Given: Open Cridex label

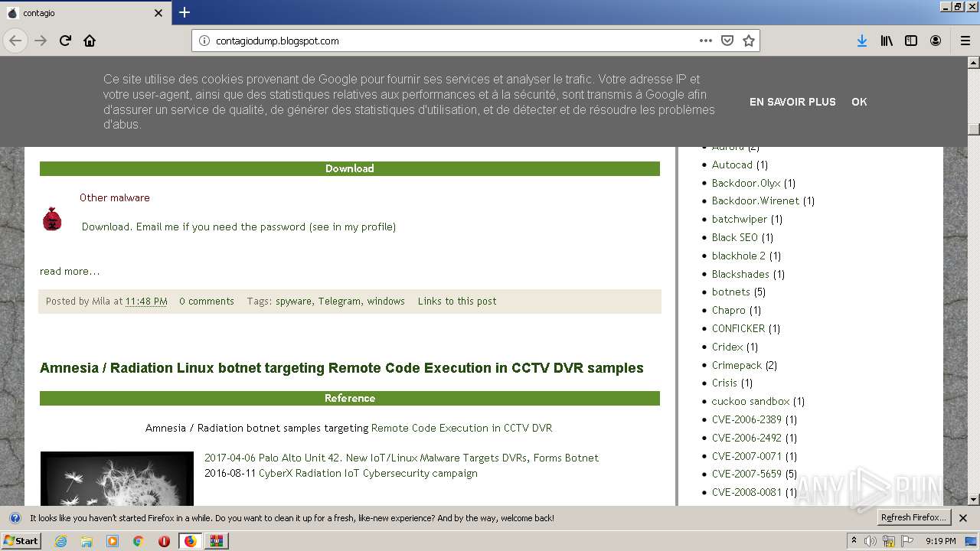Looking at the screenshot, I should [x=727, y=347].
